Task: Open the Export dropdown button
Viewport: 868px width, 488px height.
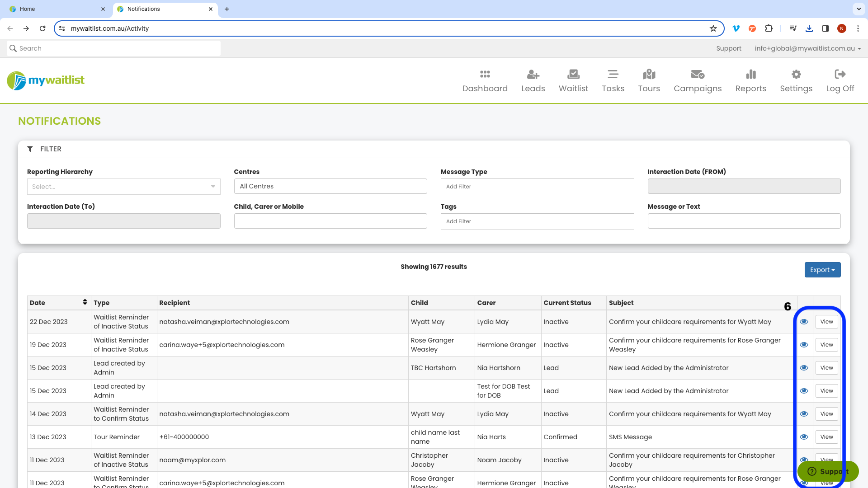Action: (822, 270)
